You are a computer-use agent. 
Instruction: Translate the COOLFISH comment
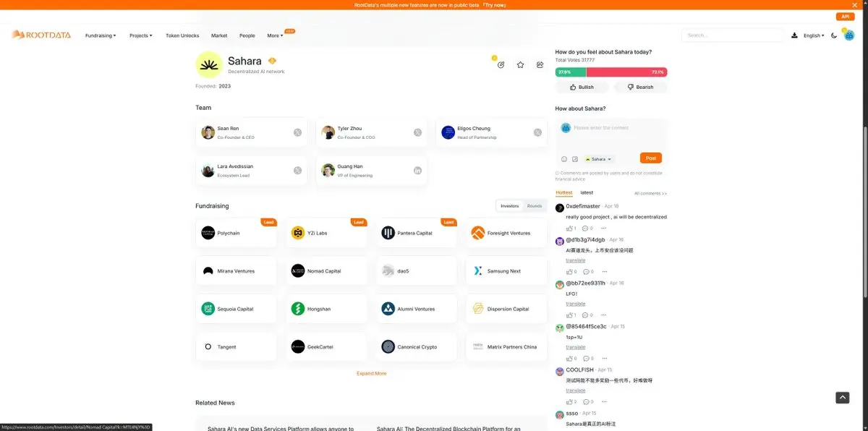point(576,391)
